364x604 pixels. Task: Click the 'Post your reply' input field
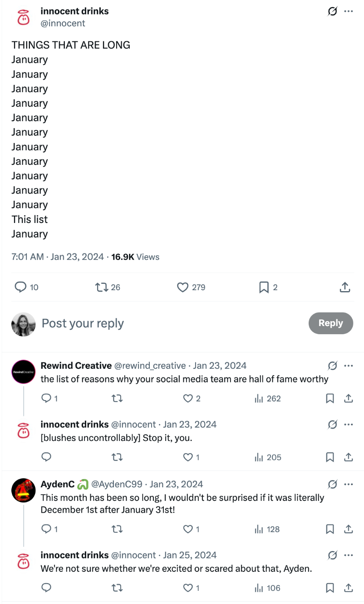point(83,323)
